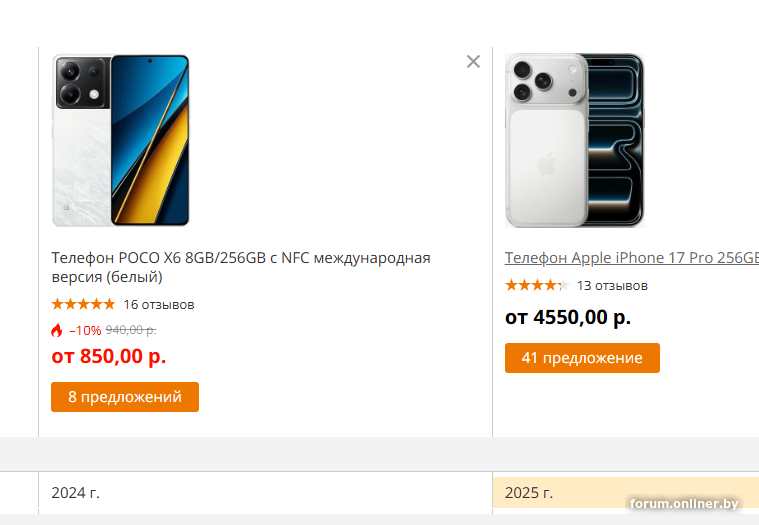Click iPhone price от 4550,00 р.
Screen dimensions: 759x525
568,318
